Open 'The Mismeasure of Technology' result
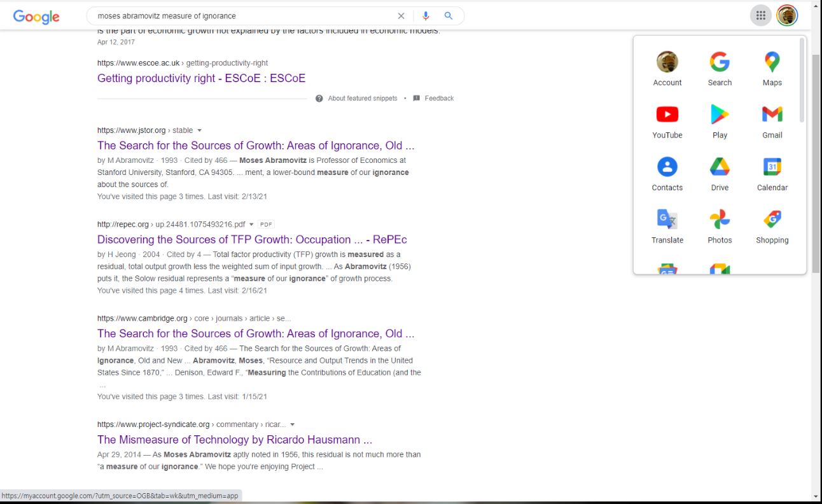The width and height of the screenshot is (822, 504). [x=235, y=440]
